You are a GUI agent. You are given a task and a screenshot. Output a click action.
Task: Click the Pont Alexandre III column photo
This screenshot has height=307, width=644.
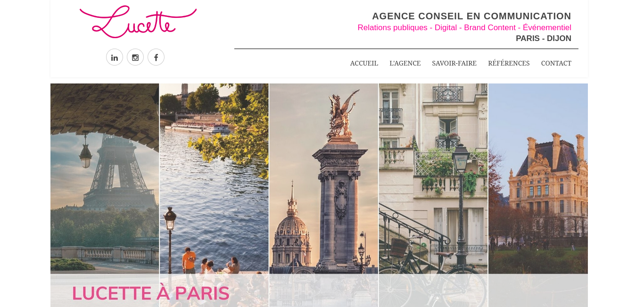click(x=323, y=178)
